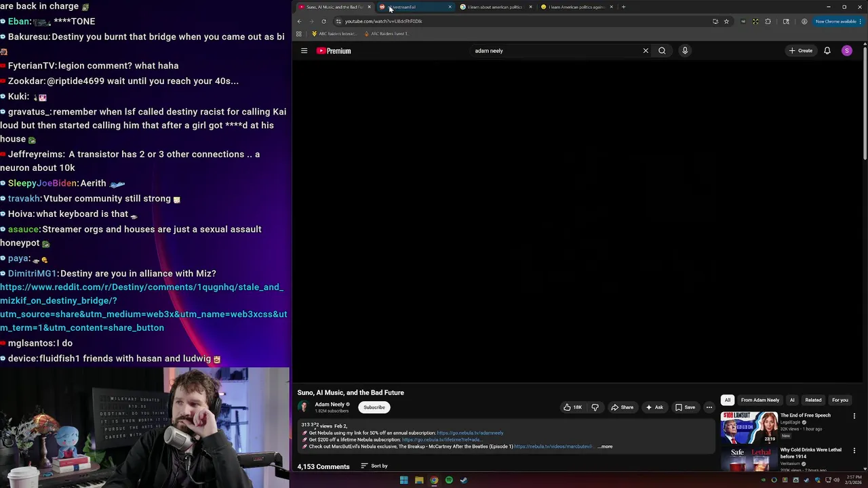Image resolution: width=868 pixels, height=488 pixels.
Task: Open 'The End of Free Speech' thumbnail
Action: click(x=749, y=427)
